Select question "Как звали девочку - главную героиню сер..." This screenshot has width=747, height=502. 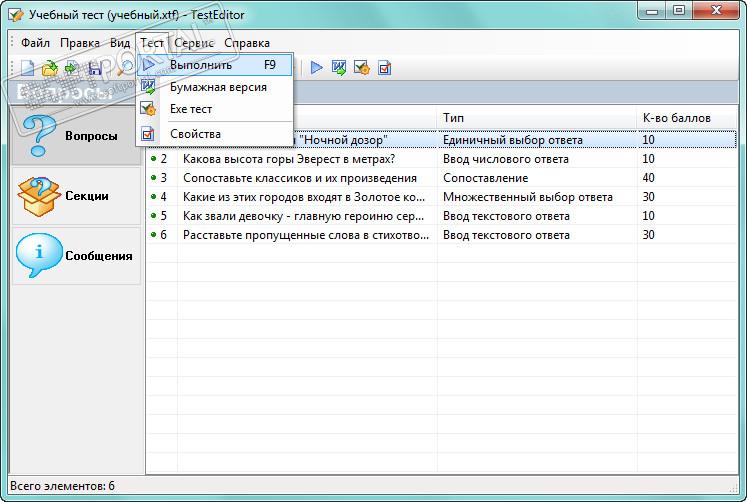tap(303, 216)
